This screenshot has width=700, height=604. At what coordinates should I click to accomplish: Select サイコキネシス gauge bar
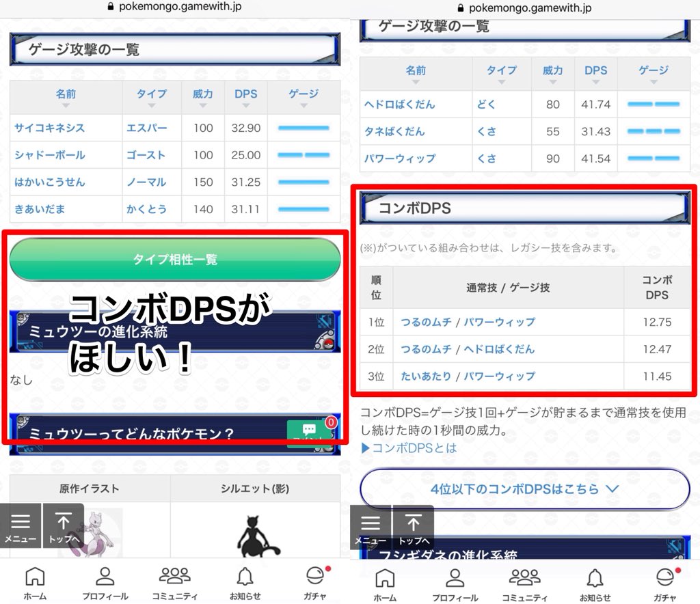[x=304, y=128]
